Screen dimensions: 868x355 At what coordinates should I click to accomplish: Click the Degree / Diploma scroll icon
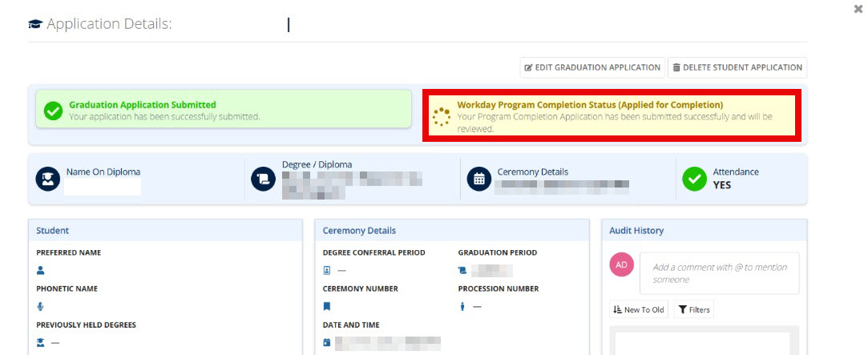[x=263, y=179]
